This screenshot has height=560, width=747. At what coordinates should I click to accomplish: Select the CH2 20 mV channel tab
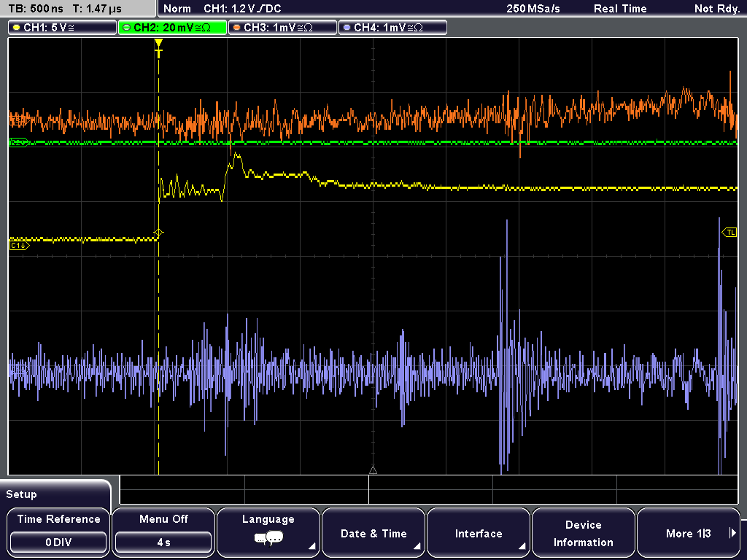click(x=172, y=28)
